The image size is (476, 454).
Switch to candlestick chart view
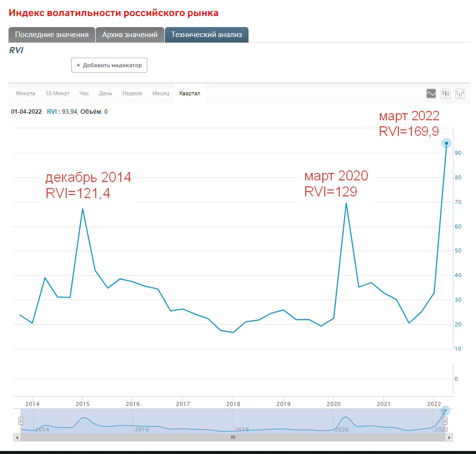(x=446, y=93)
